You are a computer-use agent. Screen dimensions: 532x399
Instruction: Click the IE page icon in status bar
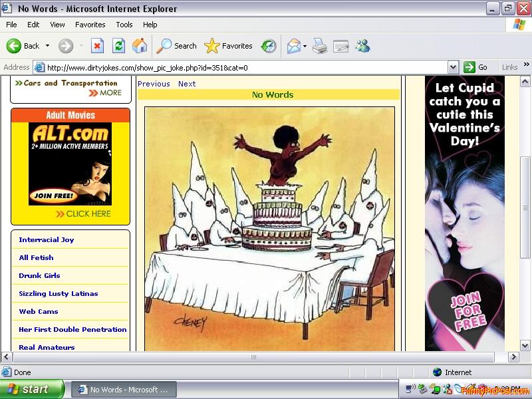coord(6,372)
